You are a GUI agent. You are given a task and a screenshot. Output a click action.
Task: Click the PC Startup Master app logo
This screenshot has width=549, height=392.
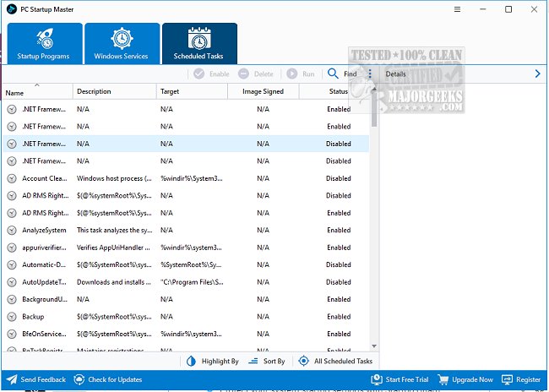[12, 9]
